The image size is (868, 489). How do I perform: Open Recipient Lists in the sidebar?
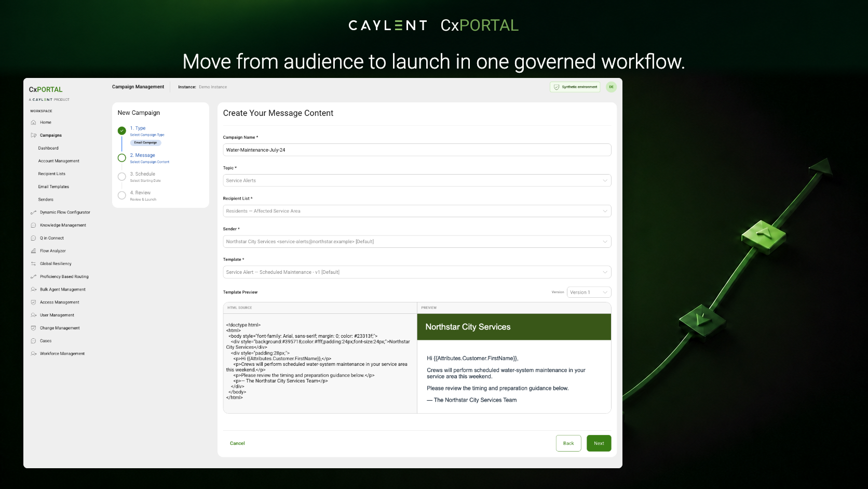[52, 174]
